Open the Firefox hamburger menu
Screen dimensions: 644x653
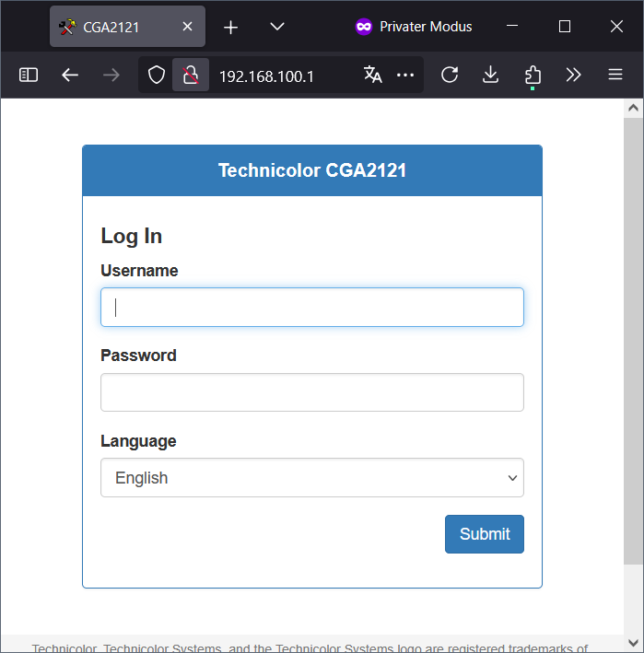tap(615, 75)
